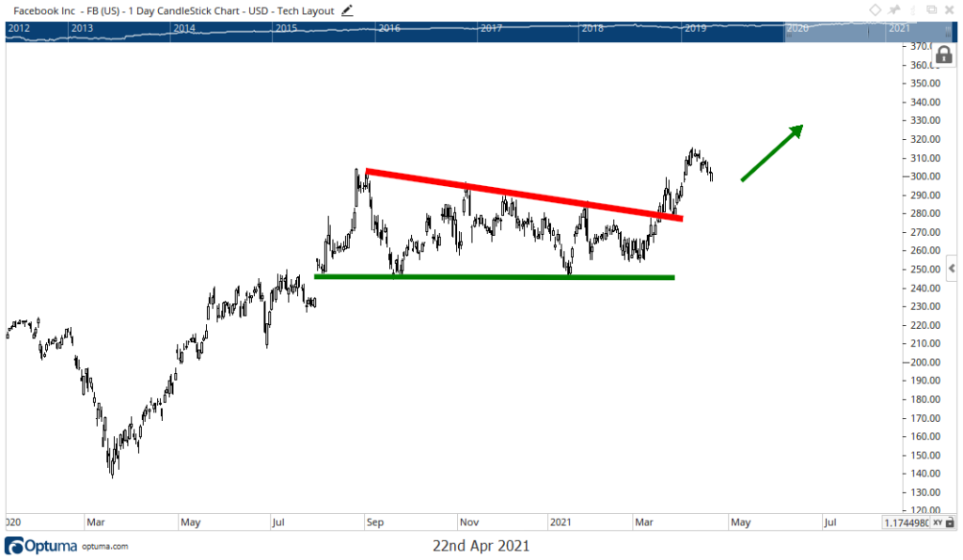963x560 pixels.
Task: Click the diamond icon in chart header
Action: click(x=876, y=9)
